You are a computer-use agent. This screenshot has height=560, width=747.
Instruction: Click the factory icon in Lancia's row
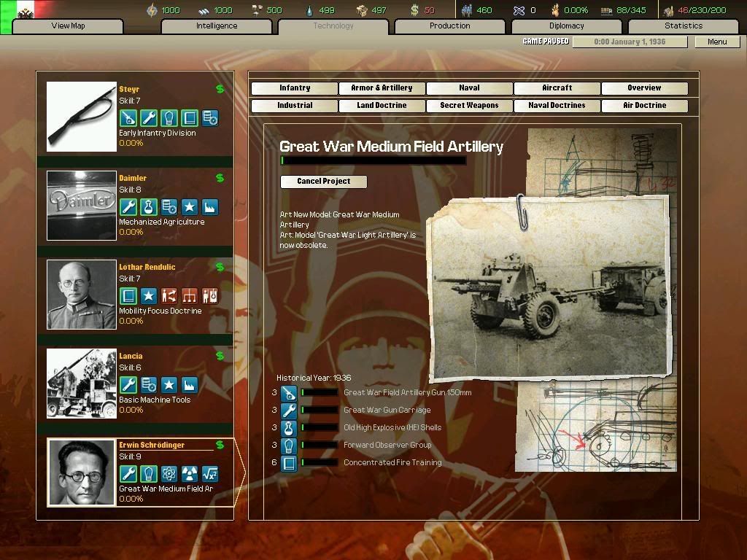[190, 385]
